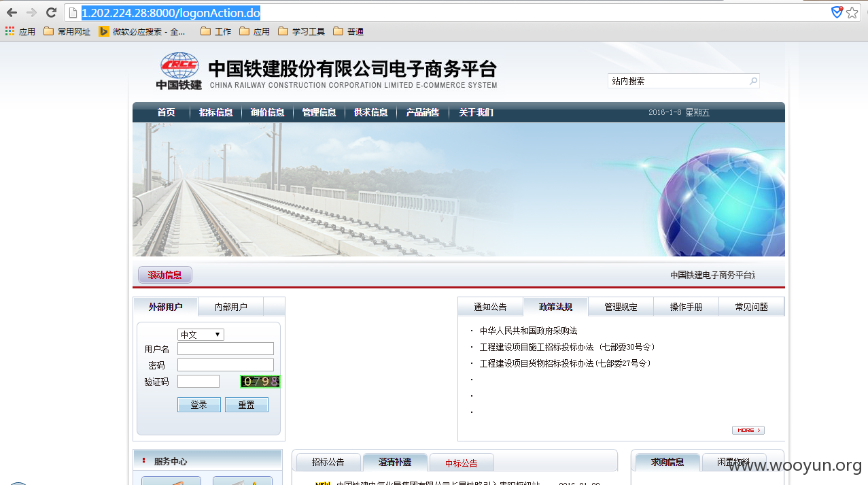868x485 pixels.
Task: Click the CRCC China Railway logo
Action: click(179, 71)
